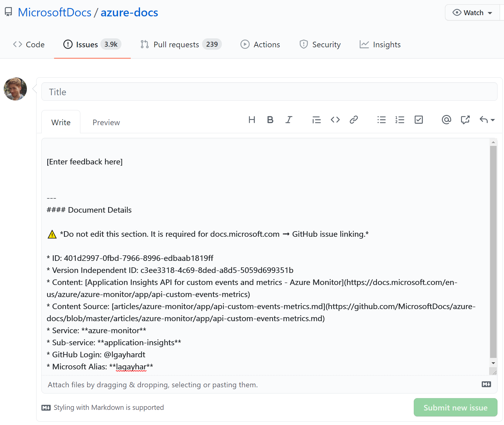Click the repository icon beside MicrosoftDocs

tap(8, 12)
